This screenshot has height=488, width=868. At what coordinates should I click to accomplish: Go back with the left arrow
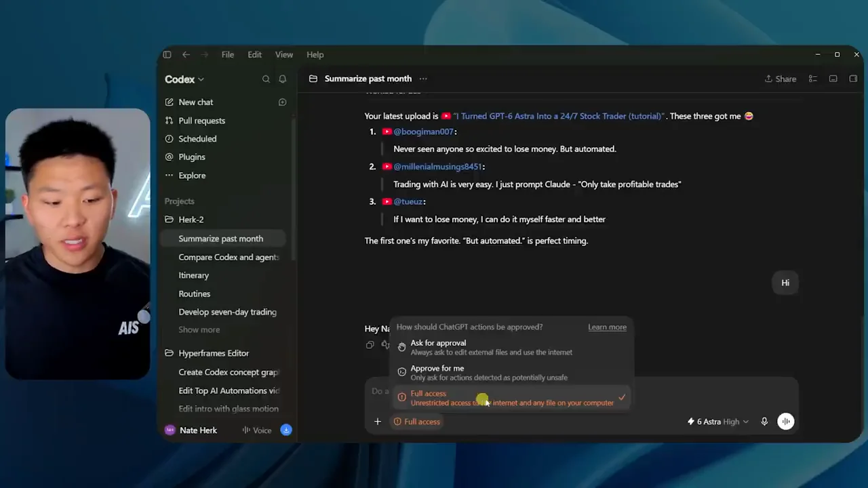coord(186,55)
